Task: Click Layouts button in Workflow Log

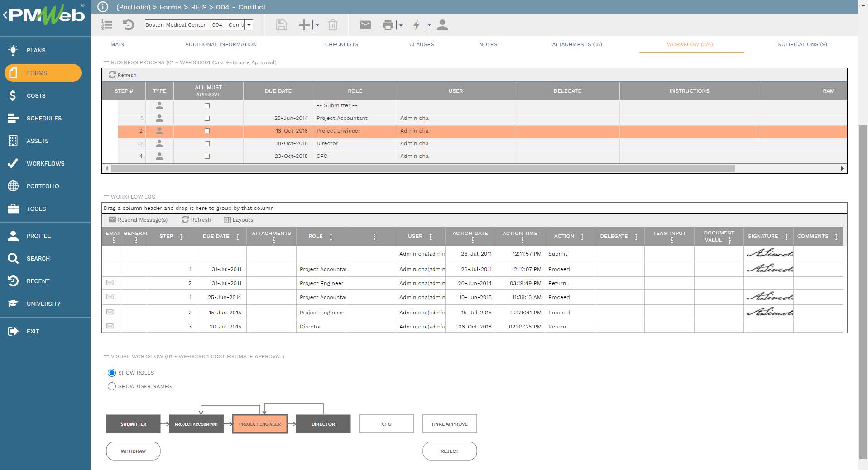Action: [x=239, y=220]
